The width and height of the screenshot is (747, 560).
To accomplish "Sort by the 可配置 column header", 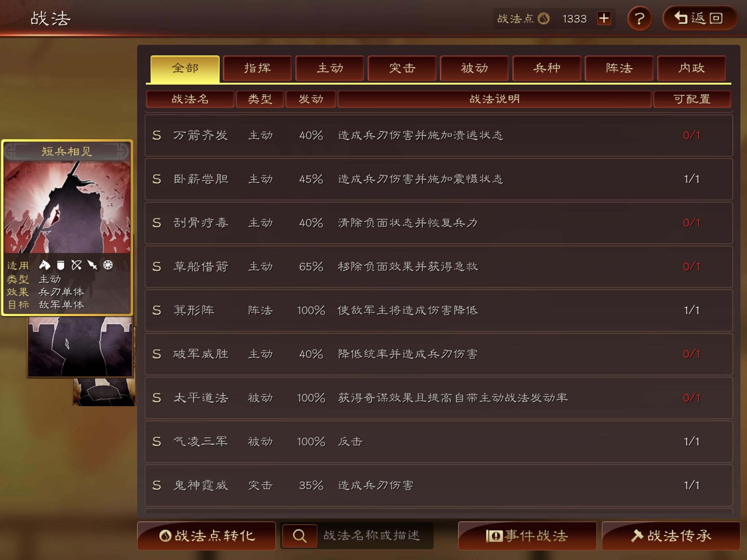I will (692, 99).
